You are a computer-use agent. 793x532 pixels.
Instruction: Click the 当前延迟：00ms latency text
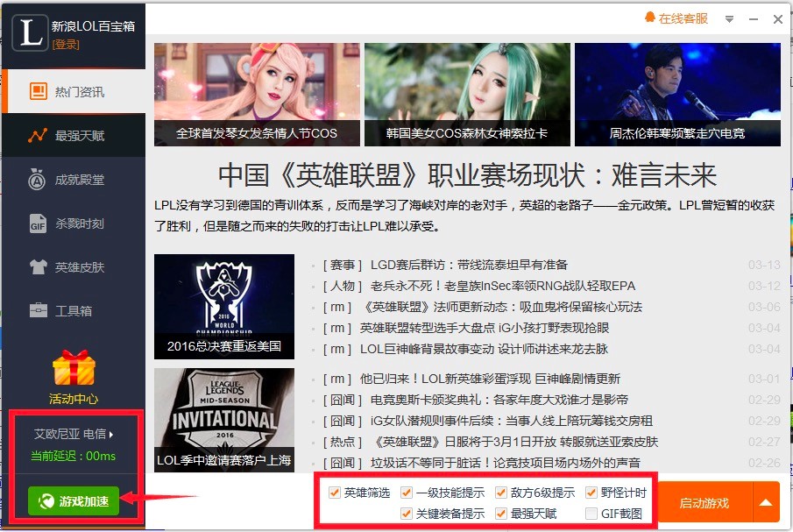74,456
